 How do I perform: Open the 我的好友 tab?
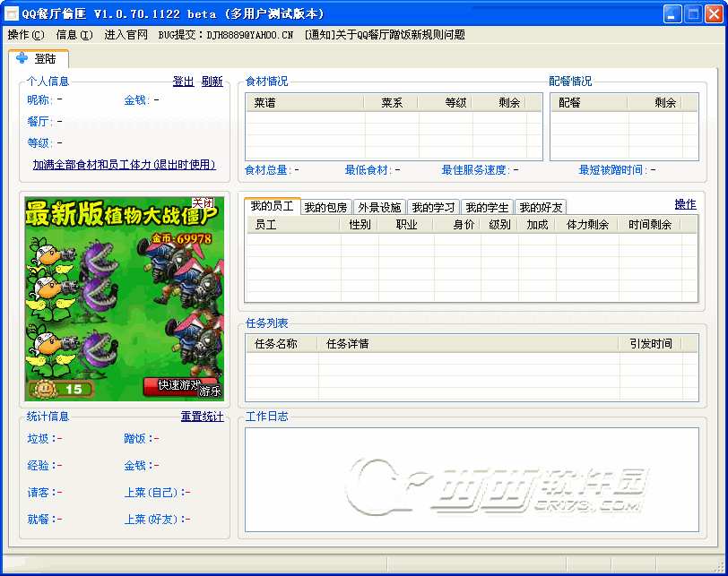click(541, 207)
